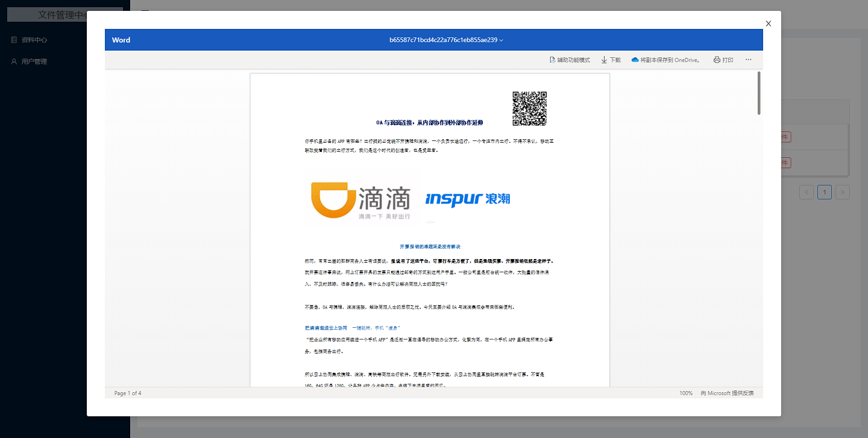Click the 文件管理中心 header title

64,14
